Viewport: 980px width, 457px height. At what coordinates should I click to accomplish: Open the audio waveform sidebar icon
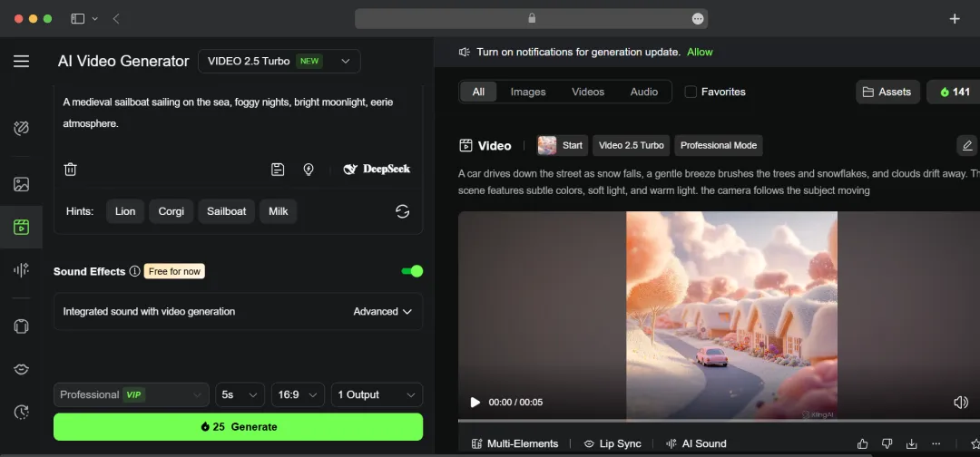(x=21, y=269)
